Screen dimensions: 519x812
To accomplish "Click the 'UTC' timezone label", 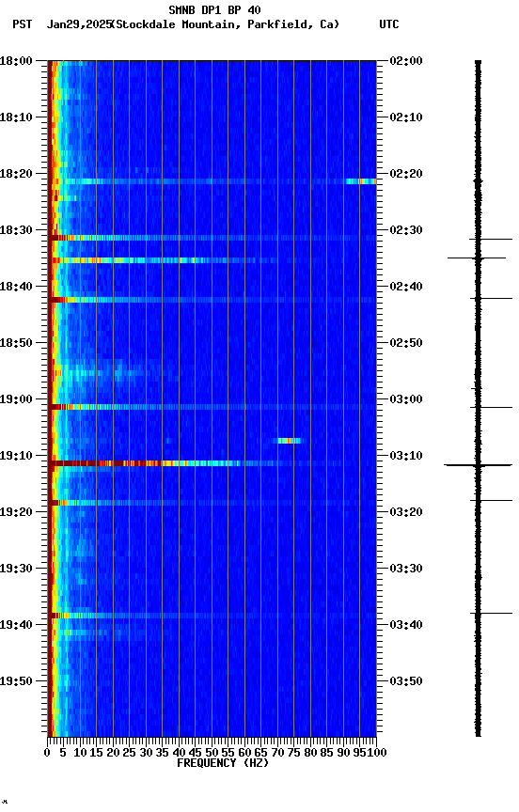I will pos(389,24).
